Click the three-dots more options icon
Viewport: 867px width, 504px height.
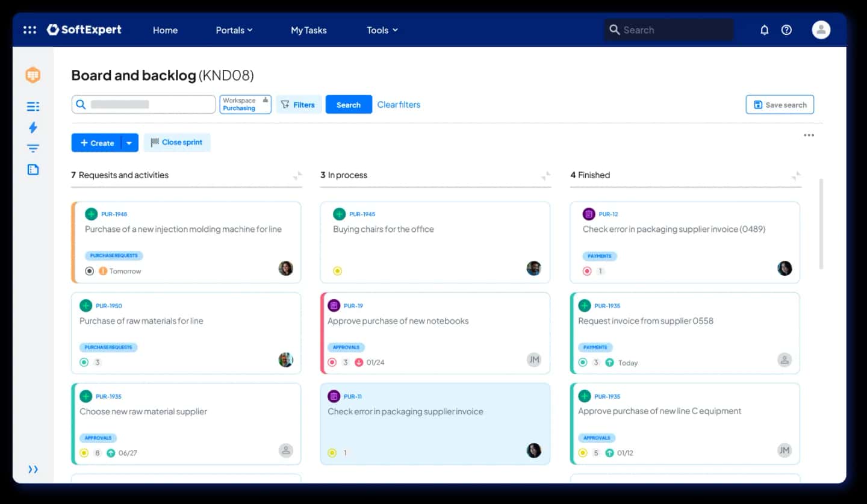(x=809, y=135)
